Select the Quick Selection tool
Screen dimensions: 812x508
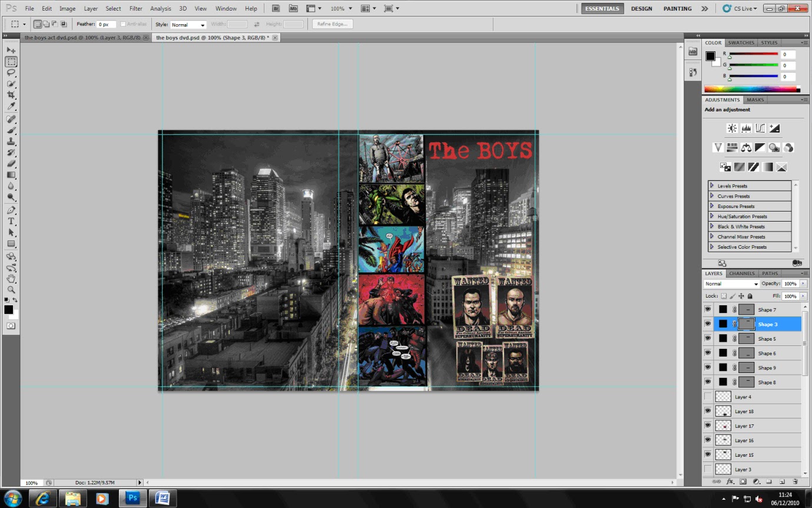coord(11,84)
